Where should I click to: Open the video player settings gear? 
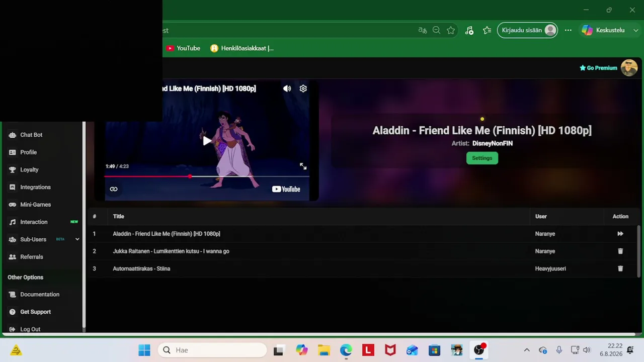(303, 88)
